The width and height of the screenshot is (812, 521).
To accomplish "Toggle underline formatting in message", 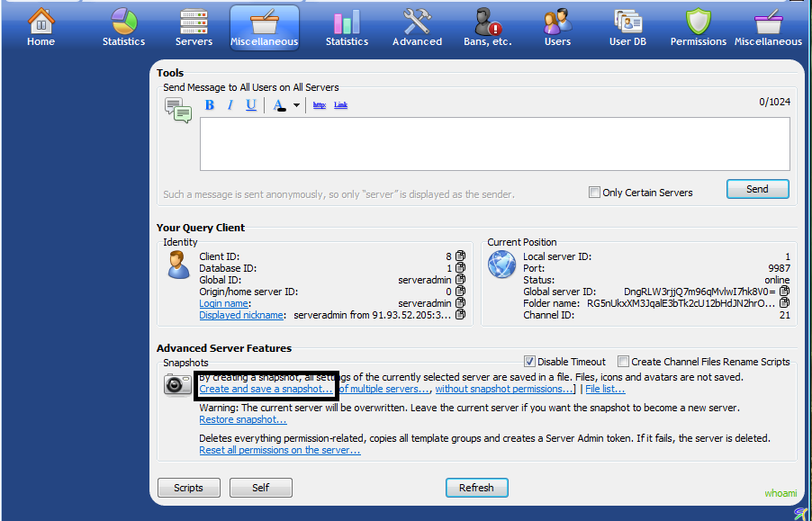I will (250, 105).
